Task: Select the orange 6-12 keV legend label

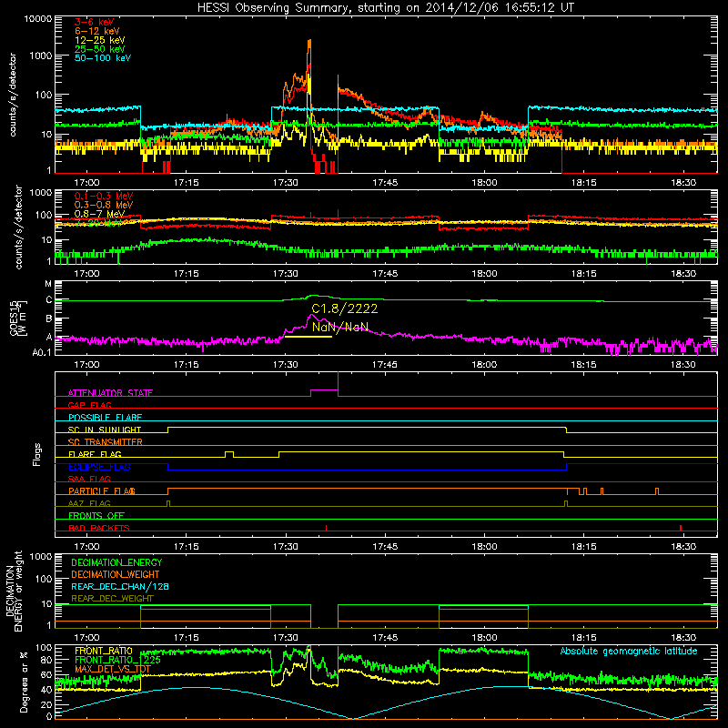Action: [x=97, y=31]
